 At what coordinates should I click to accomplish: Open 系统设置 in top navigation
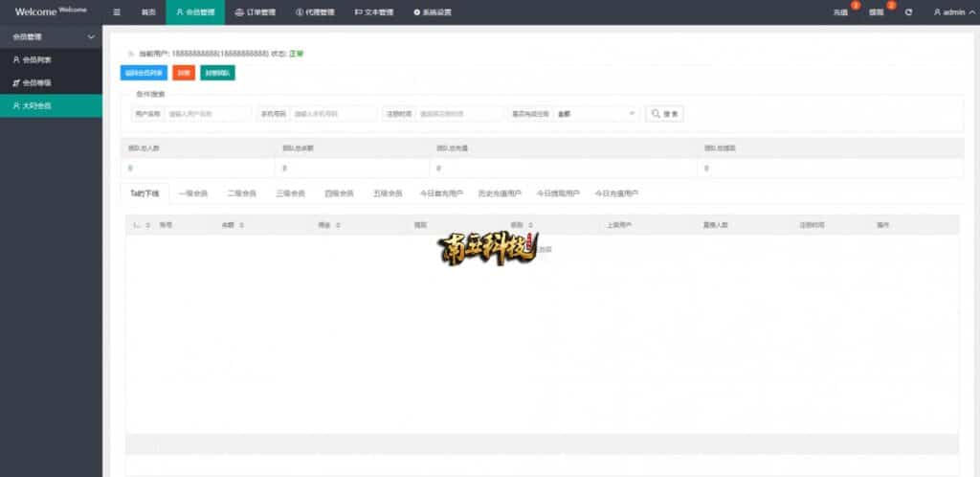pos(433,11)
